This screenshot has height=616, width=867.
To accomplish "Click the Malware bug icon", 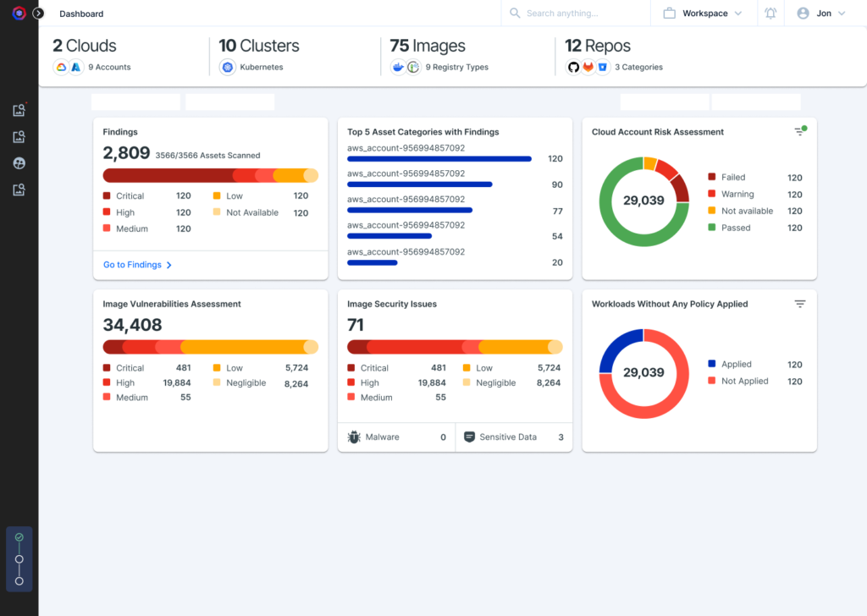I will [355, 437].
